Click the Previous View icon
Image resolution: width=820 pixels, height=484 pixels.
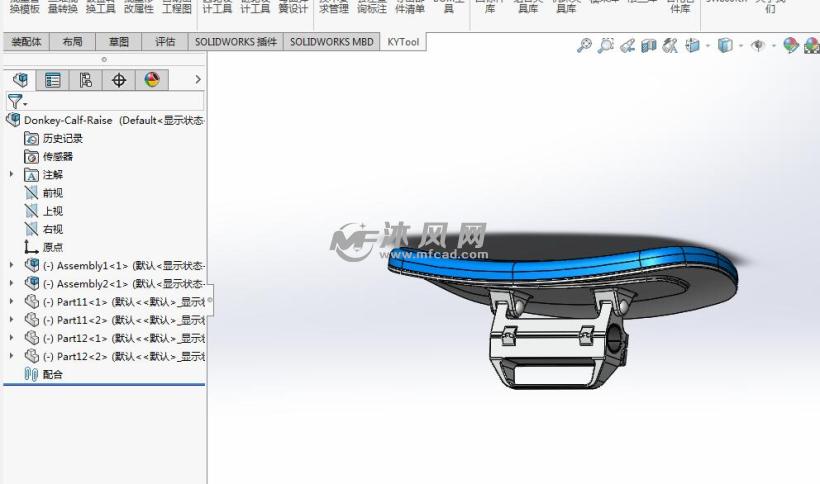point(627,46)
